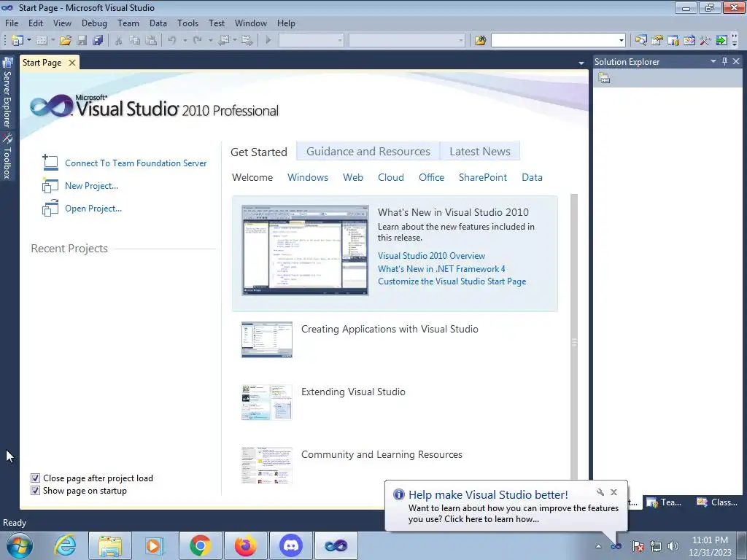Click the Start Page green arrow toolbar icon
The image size is (747, 560).
click(721, 41)
